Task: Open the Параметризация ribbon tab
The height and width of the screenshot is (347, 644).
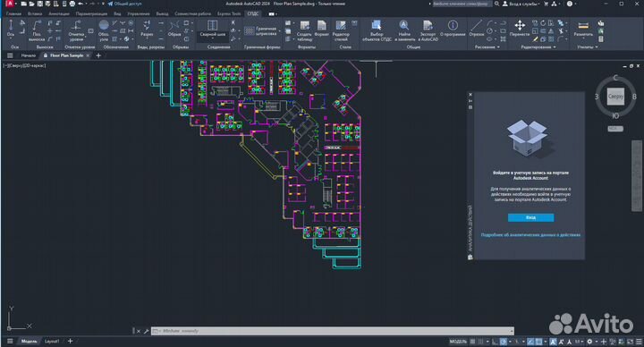Action: (x=91, y=13)
